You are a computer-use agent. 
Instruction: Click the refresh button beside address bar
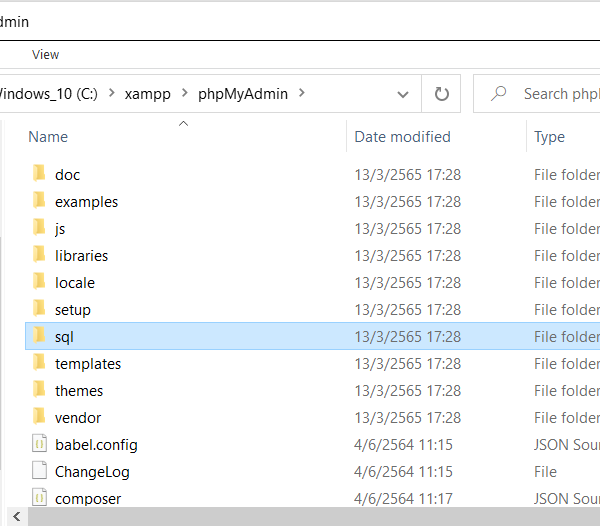click(x=441, y=94)
